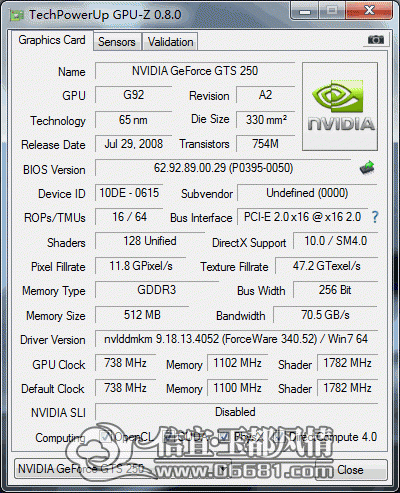The image size is (400, 493).
Task: Click the Default Clock Memory value 1100 MHz
Action: (238, 388)
